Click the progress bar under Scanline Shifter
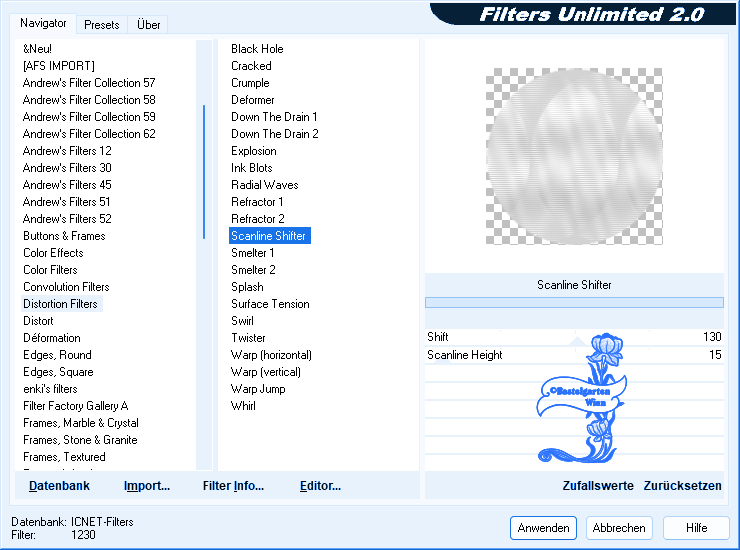This screenshot has width=740, height=550. pyautogui.click(x=574, y=303)
